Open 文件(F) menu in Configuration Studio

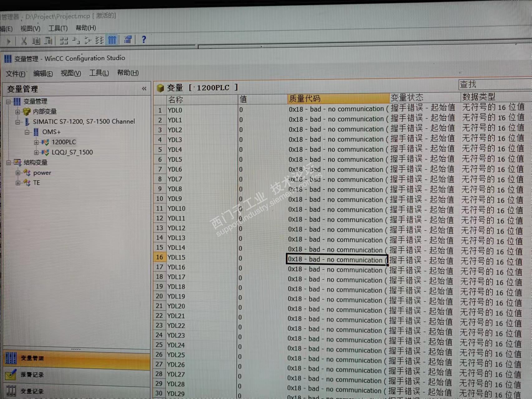(x=15, y=74)
